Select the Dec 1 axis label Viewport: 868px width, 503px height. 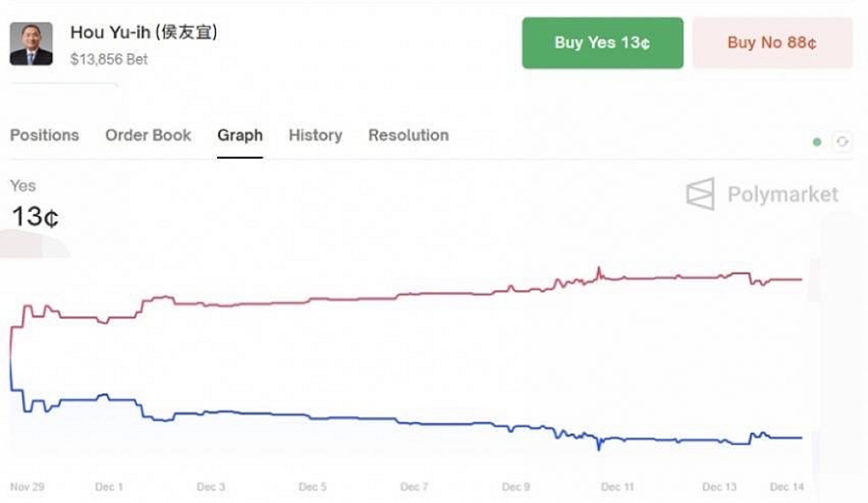[x=109, y=487]
